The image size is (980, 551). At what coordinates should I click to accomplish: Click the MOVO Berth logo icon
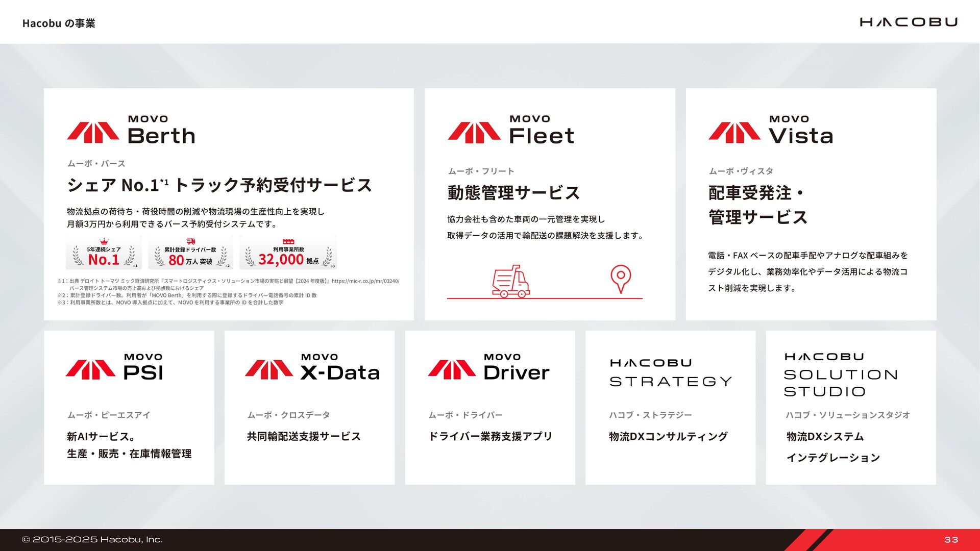93,132
